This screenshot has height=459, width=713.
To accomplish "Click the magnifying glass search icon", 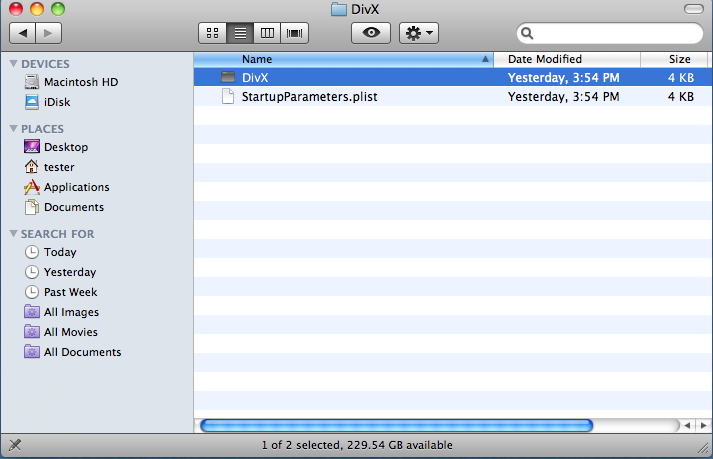I will [527, 33].
